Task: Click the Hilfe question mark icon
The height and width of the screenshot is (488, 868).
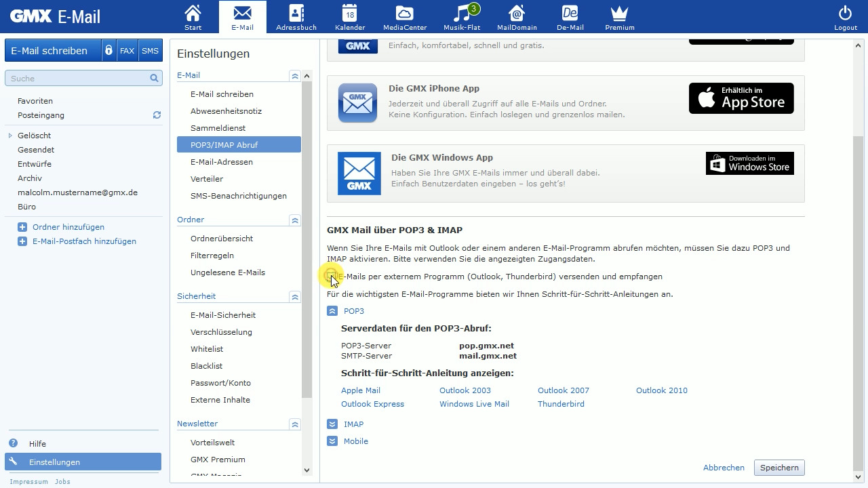Action: tap(13, 443)
